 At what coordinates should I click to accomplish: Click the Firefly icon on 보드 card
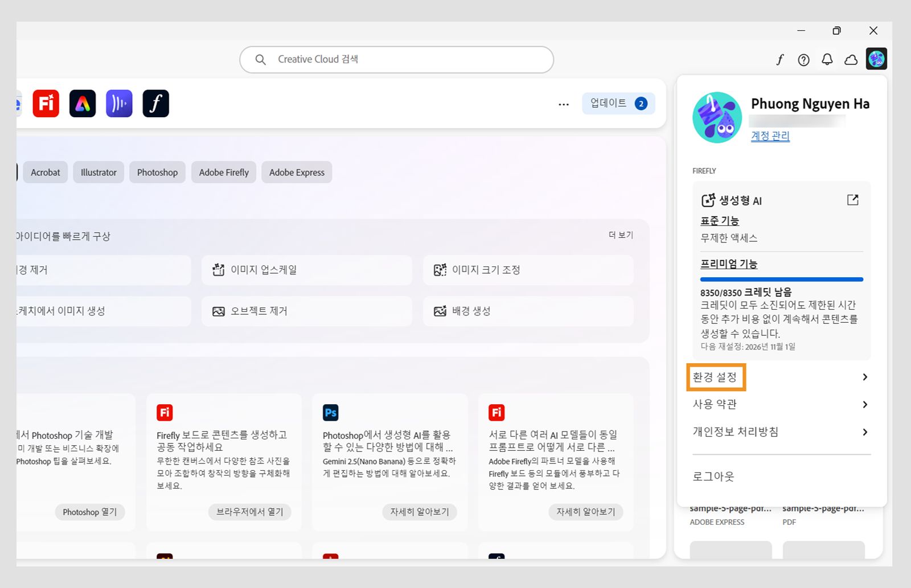[165, 413]
